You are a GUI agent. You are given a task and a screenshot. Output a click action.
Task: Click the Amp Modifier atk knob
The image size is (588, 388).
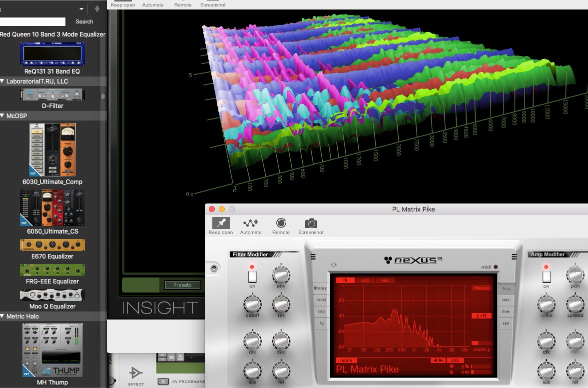(x=547, y=340)
